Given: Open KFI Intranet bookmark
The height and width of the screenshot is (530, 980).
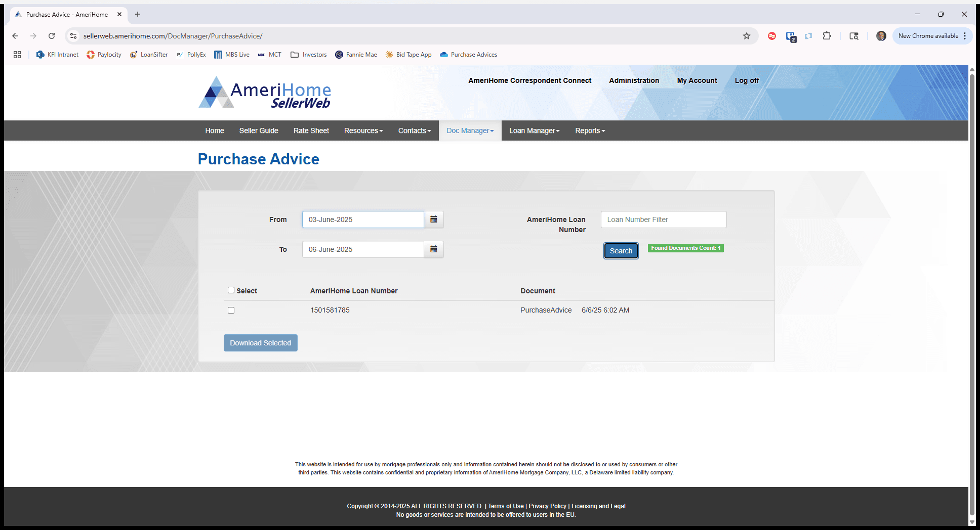Looking at the screenshot, I should pyautogui.click(x=58, y=55).
